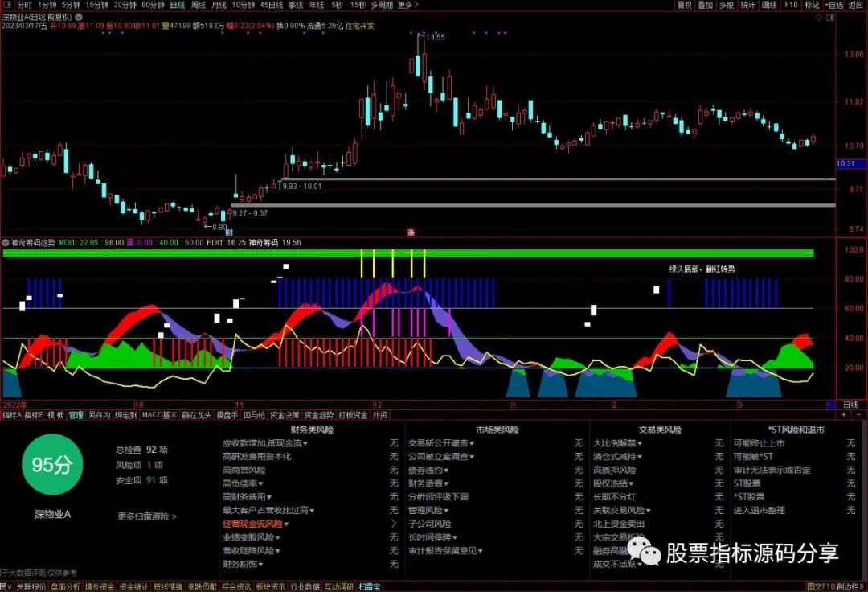868x592 pixels.
Task: Apply the 打板资金 indicator
Action: tap(353, 415)
